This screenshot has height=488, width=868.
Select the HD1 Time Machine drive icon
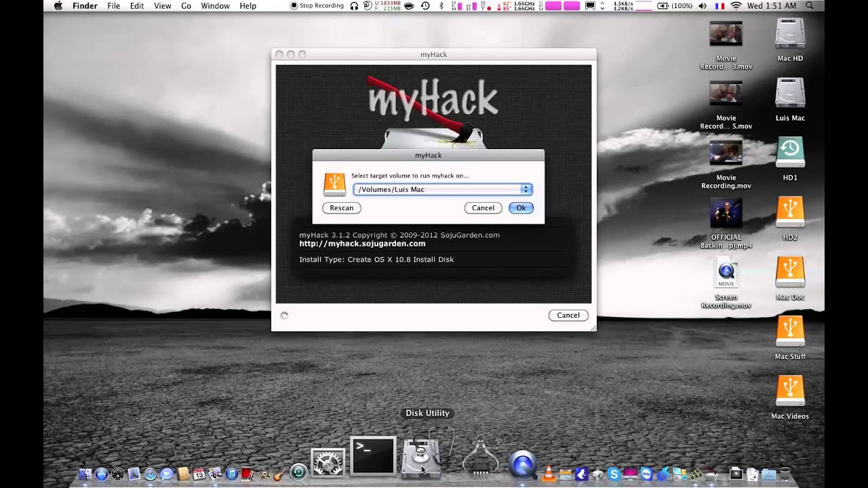[790, 153]
